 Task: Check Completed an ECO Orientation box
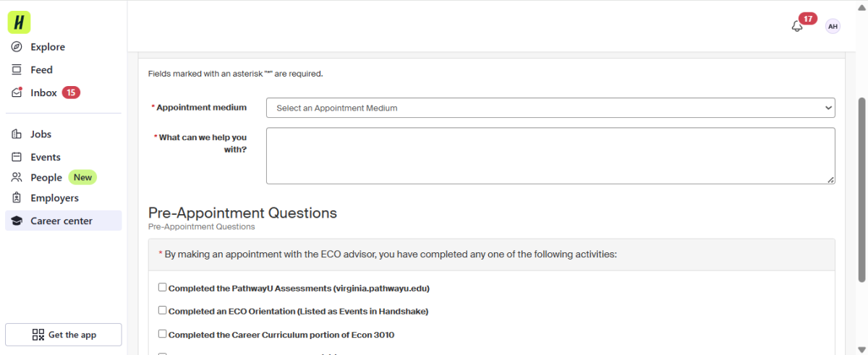pyautogui.click(x=162, y=310)
